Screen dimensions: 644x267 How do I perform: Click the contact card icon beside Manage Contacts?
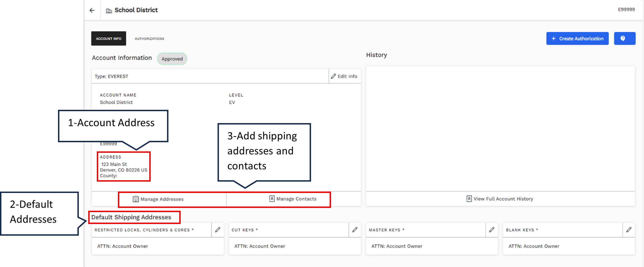[x=271, y=199]
